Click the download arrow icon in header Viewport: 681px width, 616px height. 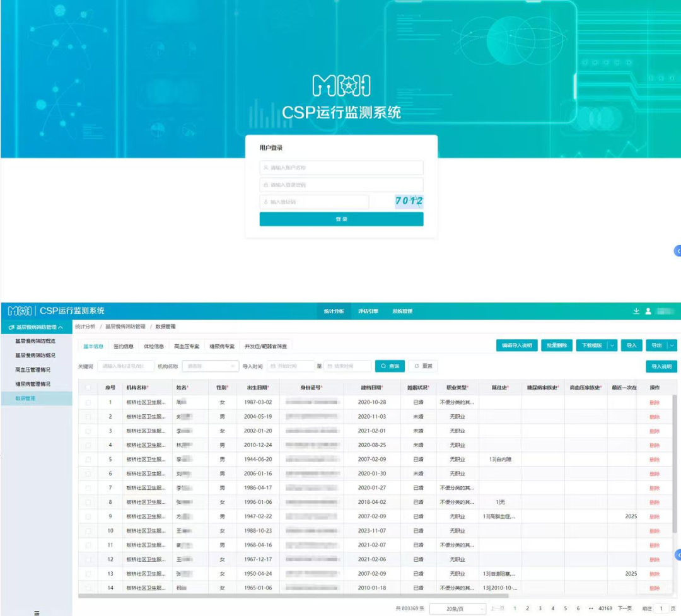[636, 311]
